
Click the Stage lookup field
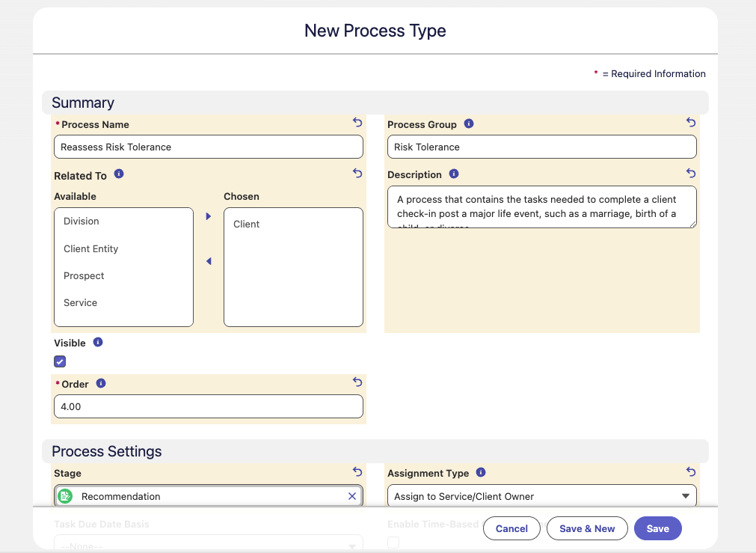(x=209, y=496)
